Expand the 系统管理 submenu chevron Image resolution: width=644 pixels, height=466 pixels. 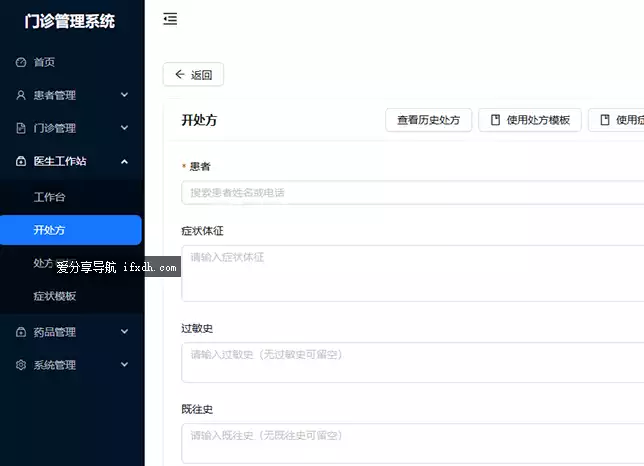[124, 364]
